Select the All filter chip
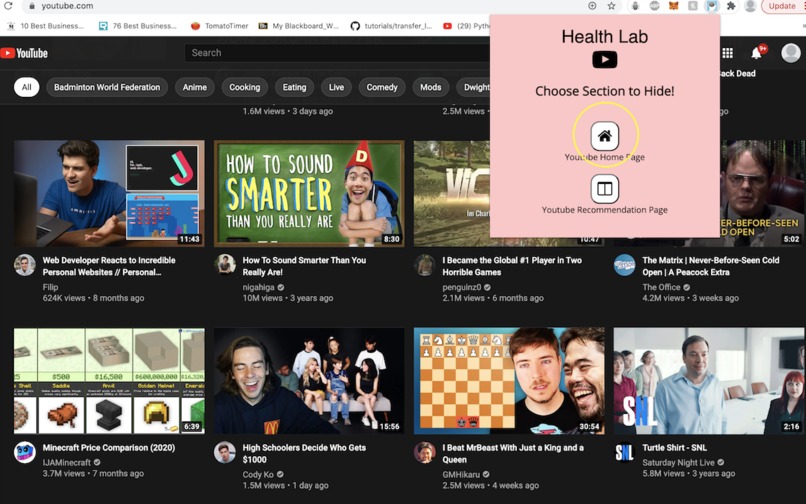Screen dimensions: 806x504 point(26,87)
